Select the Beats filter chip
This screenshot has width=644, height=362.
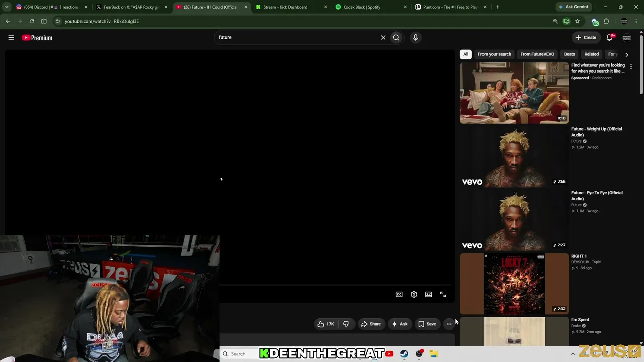[x=569, y=54]
